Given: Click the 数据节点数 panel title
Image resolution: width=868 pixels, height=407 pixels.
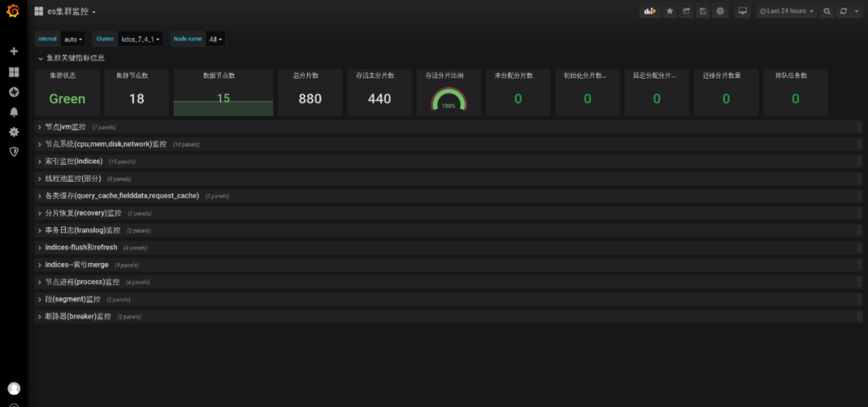Looking at the screenshot, I should [x=219, y=76].
